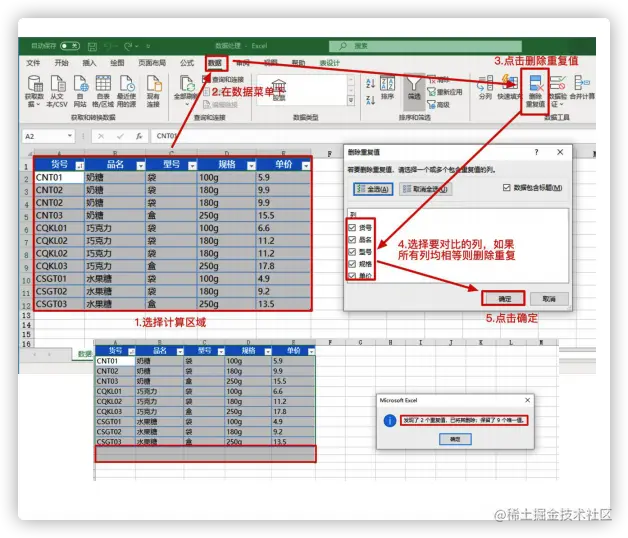Expand the Name Box A2 dropdown arrow
This screenshot has width=628, height=538.
point(70,136)
